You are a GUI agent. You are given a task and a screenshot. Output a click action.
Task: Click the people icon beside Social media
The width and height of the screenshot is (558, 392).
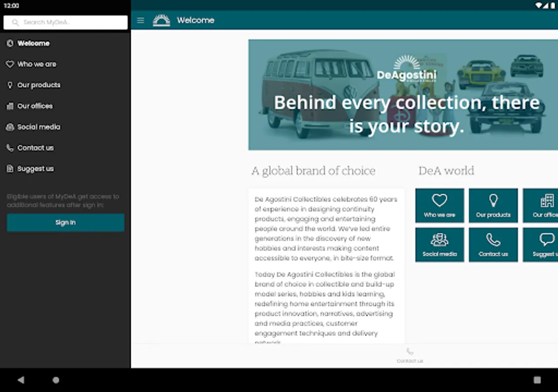pyautogui.click(x=10, y=127)
